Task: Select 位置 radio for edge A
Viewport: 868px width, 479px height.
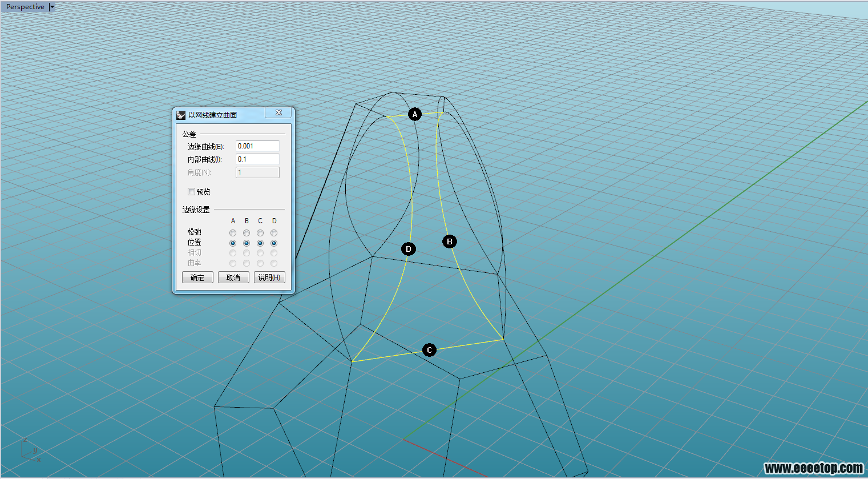Action: 233,243
